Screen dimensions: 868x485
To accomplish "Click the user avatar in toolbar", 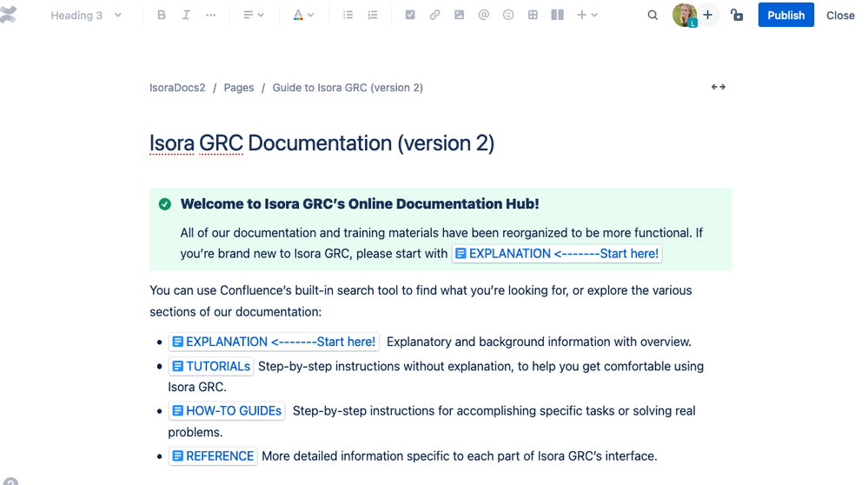I will [x=684, y=15].
